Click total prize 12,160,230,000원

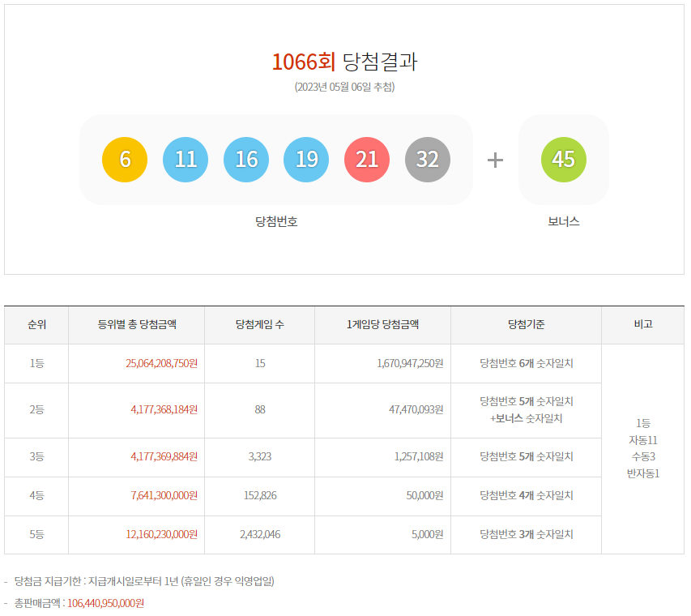coord(161,534)
